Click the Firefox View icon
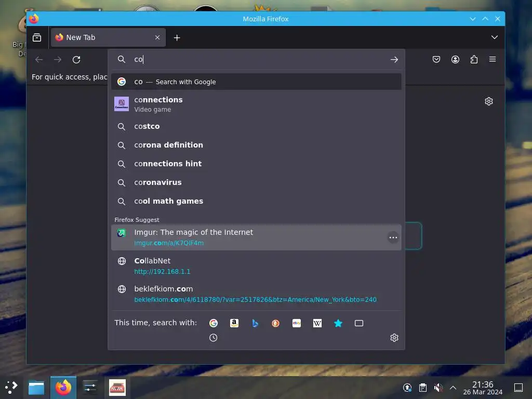 click(37, 37)
